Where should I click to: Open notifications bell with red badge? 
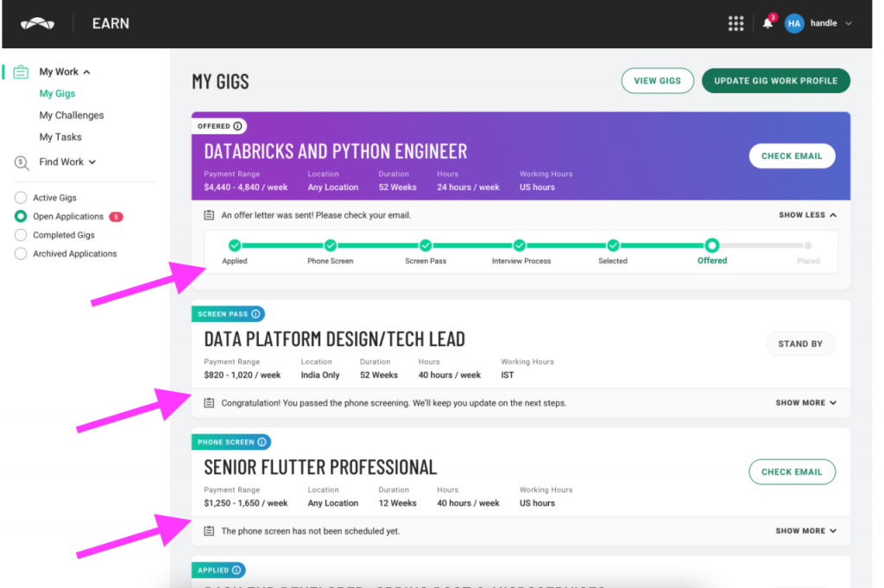click(767, 23)
